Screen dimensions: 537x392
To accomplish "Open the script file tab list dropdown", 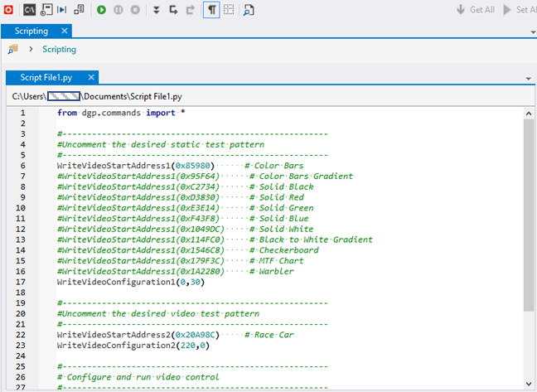I will tap(528, 78).
